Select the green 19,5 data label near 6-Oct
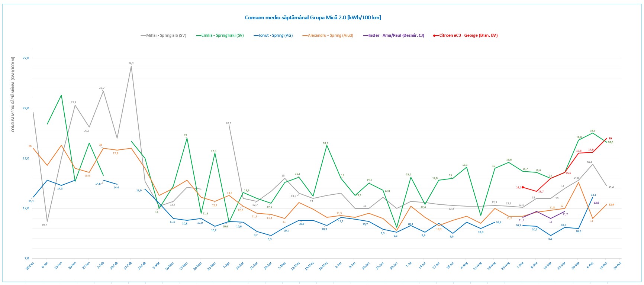The height and width of the screenshot is (285, 644). pyautogui.click(x=592, y=130)
